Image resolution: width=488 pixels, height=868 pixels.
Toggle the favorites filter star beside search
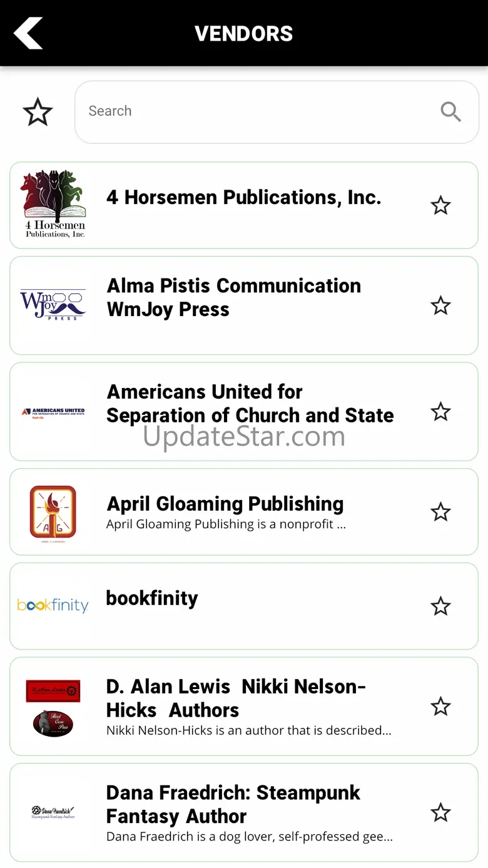[x=38, y=112]
